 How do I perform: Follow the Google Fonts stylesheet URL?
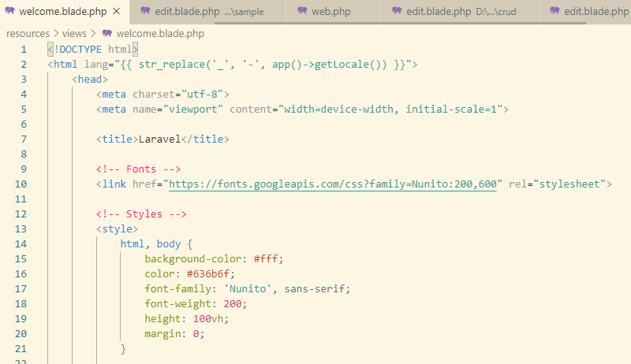coord(333,184)
